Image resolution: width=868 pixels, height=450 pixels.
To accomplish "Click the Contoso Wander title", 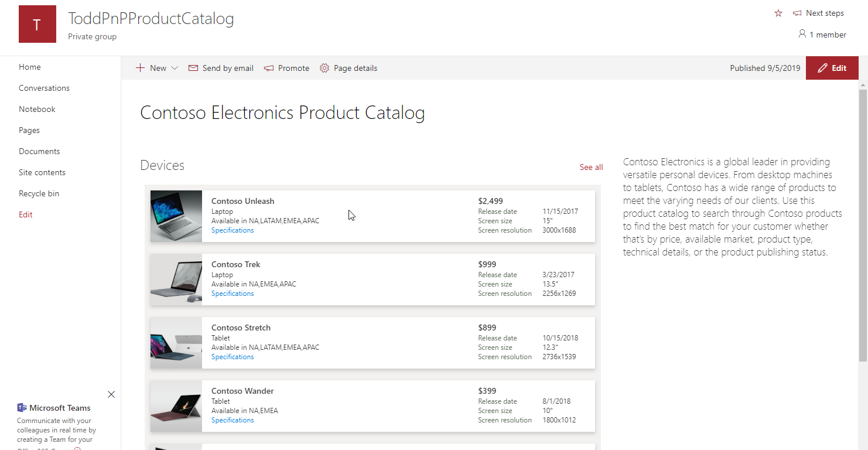I will [242, 391].
